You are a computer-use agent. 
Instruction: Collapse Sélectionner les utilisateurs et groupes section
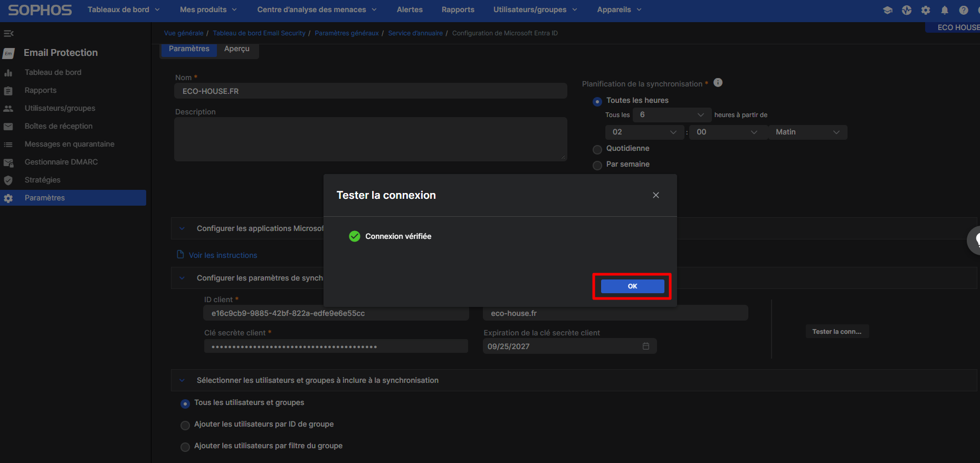coord(182,380)
